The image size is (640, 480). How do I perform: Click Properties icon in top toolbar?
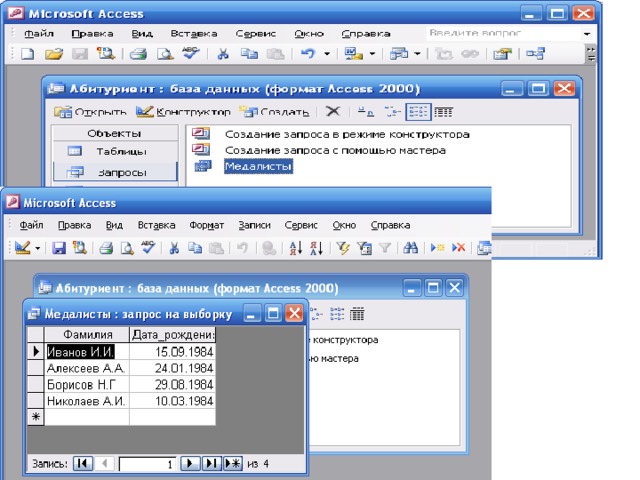click(502, 53)
